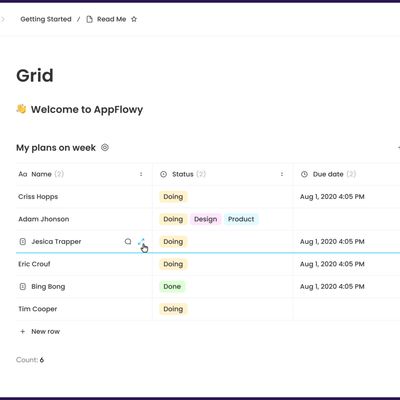Star the Read Me page as favorite
This screenshot has width=400, height=400.
click(134, 19)
